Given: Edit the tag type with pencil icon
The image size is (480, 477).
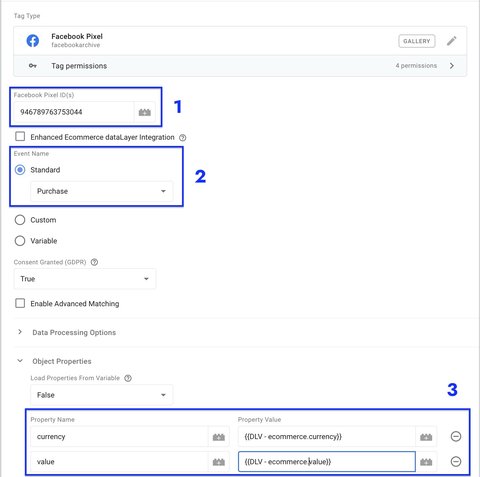Looking at the screenshot, I should (452, 41).
